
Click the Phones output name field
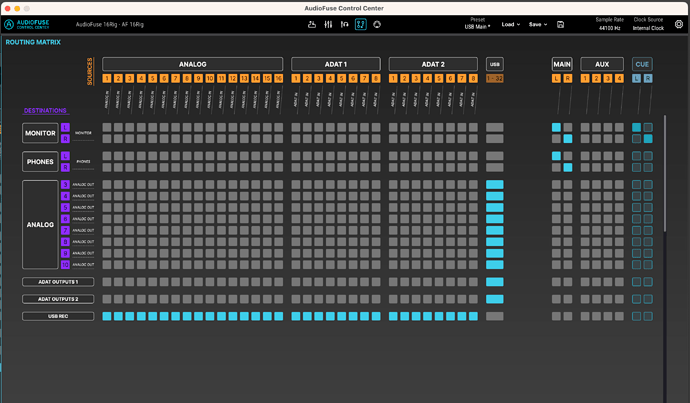[x=83, y=162]
